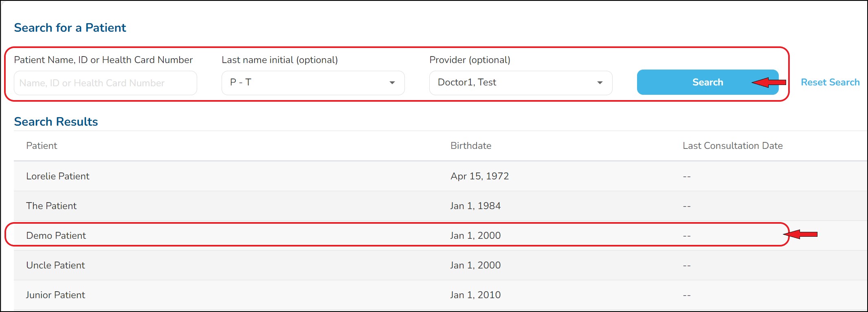The height and width of the screenshot is (312, 868).
Task: Click the Jan 1, 2010 birthdate cell
Action: (475, 295)
